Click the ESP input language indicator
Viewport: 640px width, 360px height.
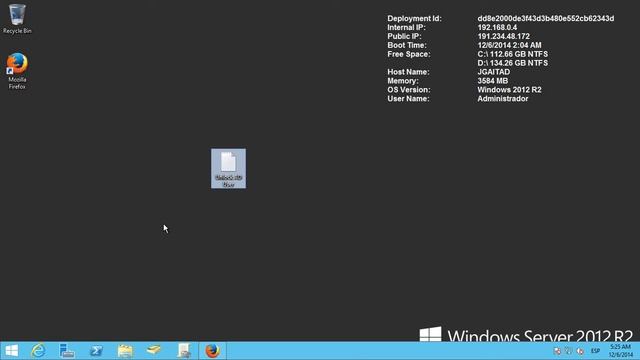tap(596, 351)
